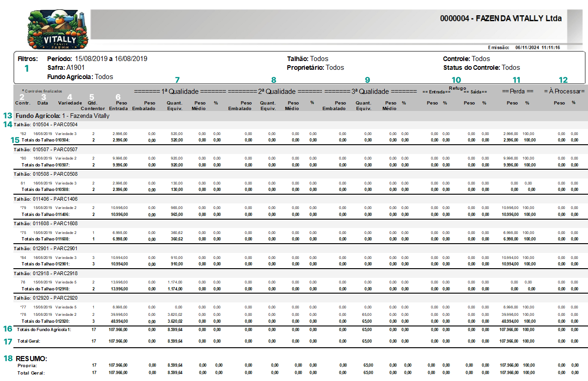Click group header 'Talhão: 010507 - PARC0507'
588x381 pixels.
(x=46, y=150)
